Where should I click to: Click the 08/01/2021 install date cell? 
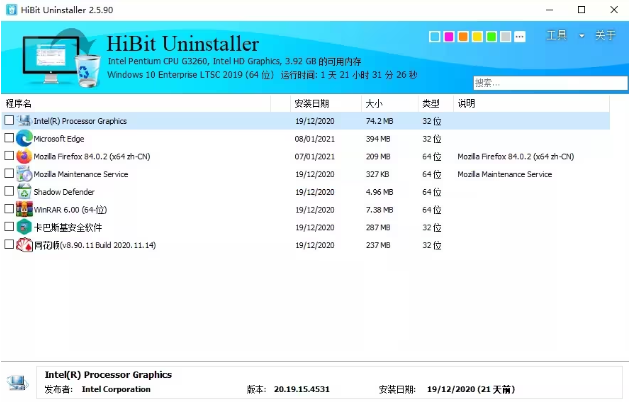point(315,139)
